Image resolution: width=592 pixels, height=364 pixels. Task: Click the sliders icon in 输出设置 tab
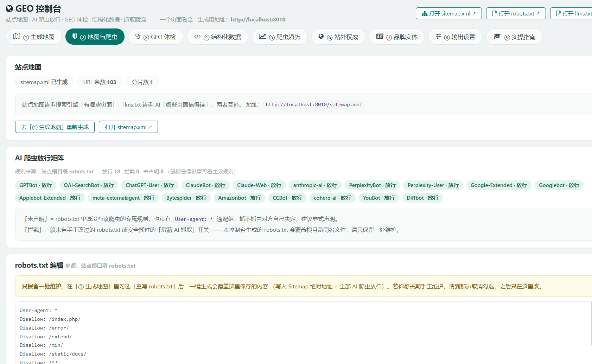[438, 36]
